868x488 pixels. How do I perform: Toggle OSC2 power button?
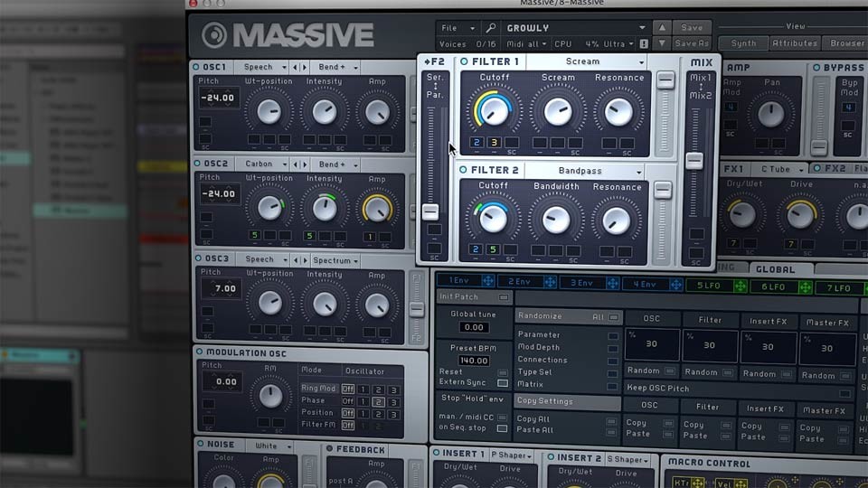(x=197, y=164)
